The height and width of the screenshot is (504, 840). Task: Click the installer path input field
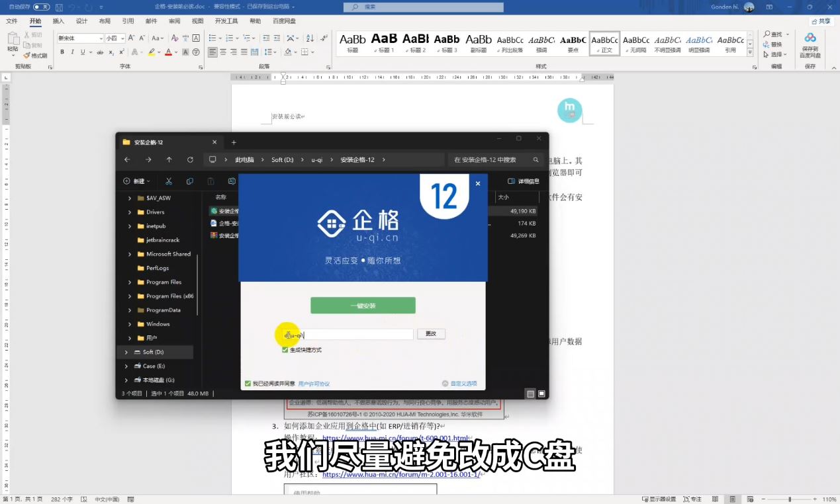tap(348, 335)
